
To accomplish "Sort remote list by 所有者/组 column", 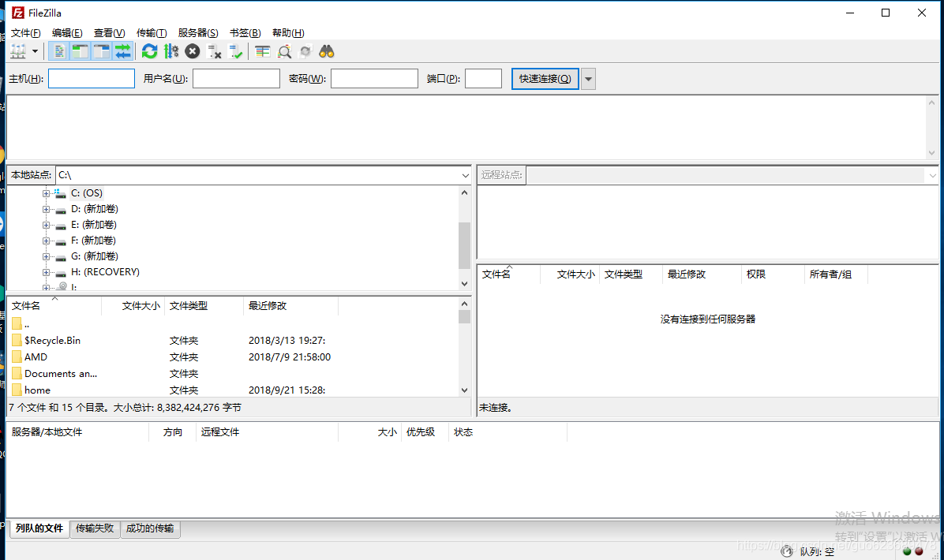I will pos(836,274).
